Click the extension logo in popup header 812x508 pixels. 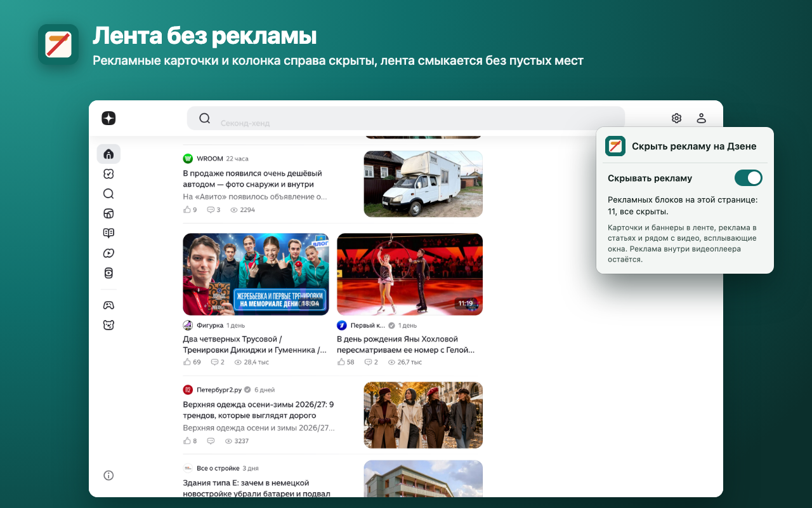[x=615, y=146]
